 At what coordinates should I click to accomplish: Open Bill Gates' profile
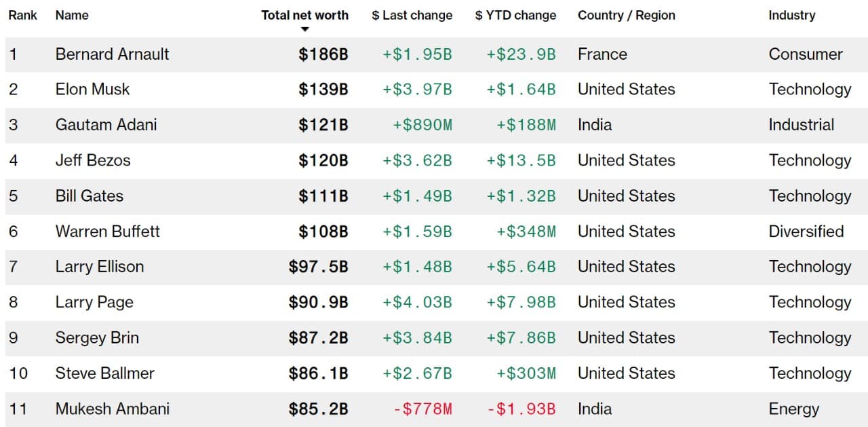90,196
